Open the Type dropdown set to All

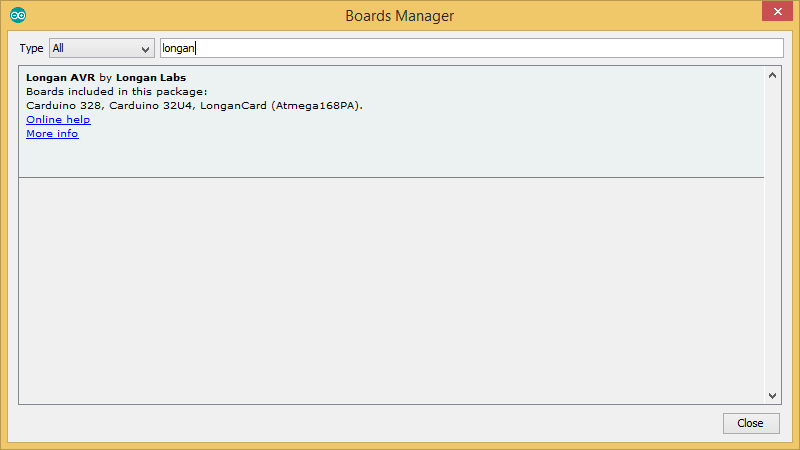pos(102,48)
